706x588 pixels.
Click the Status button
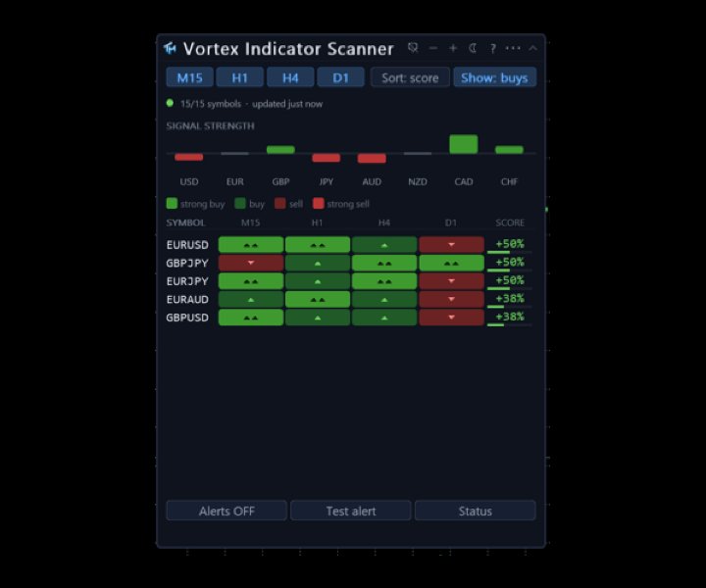pyautogui.click(x=475, y=511)
